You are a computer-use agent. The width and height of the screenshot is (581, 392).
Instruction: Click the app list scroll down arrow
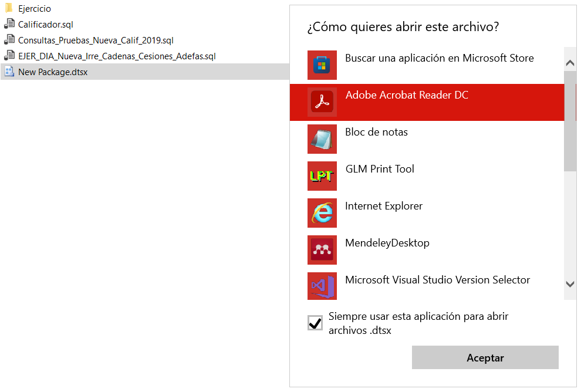pos(570,284)
